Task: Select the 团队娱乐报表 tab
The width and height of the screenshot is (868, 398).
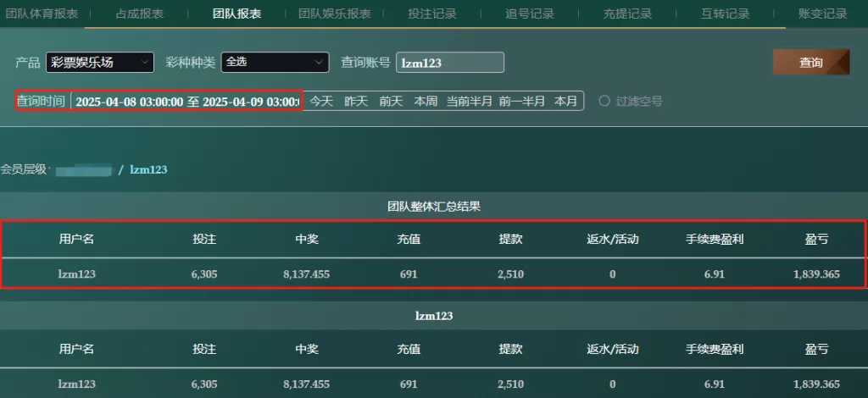Action: pyautogui.click(x=334, y=14)
